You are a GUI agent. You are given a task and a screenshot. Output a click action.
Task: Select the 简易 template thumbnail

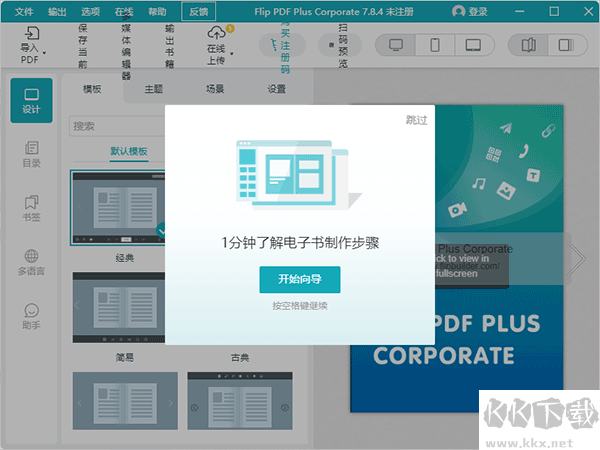tap(119, 307)
